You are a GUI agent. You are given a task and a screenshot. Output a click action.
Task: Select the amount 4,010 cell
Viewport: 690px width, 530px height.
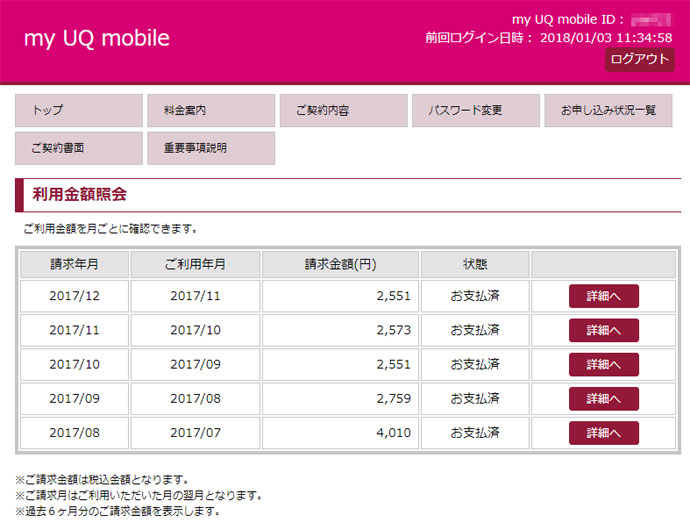tap(341, 433)
